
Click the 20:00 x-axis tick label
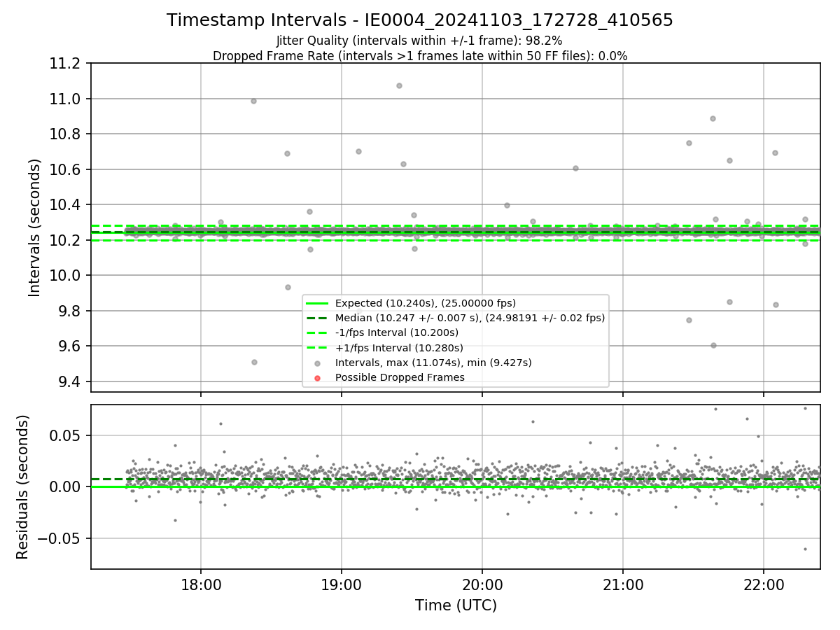pyautogui.click(x=482, y=584)
